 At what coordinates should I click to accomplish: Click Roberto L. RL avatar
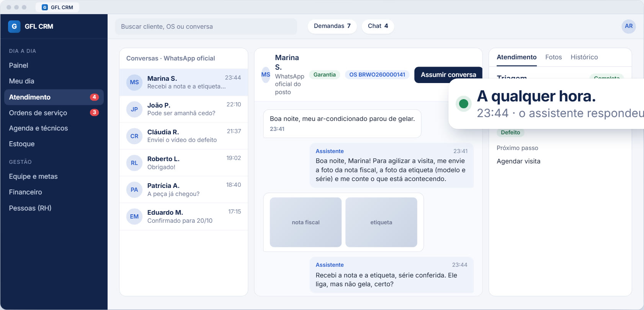pyautogui.click(x=134, y=163)
